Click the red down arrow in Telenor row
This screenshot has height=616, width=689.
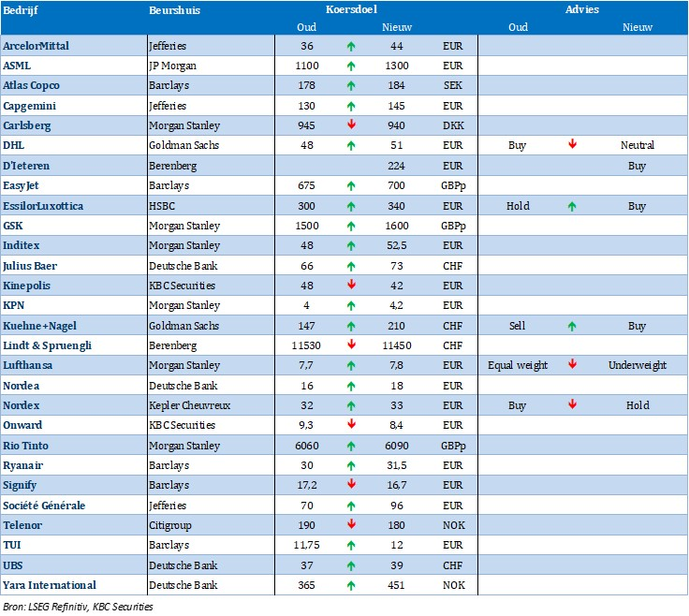click(x=350, y=525)
